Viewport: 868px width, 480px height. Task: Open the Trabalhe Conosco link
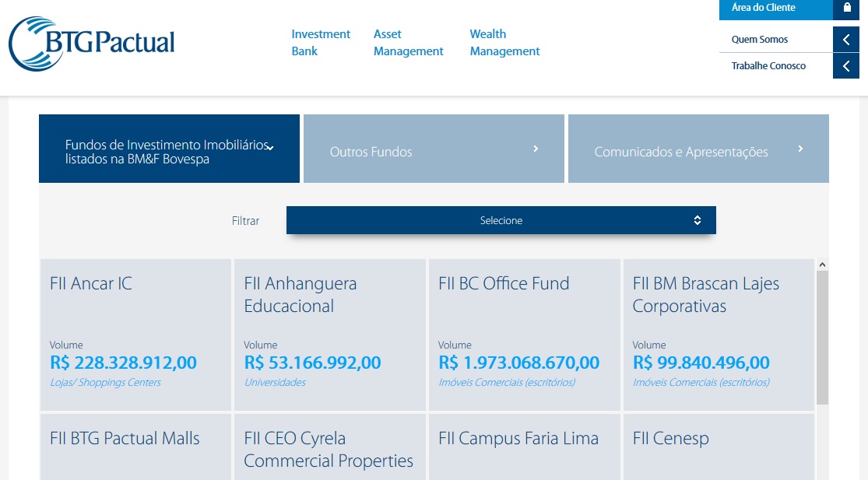point(768,66)
